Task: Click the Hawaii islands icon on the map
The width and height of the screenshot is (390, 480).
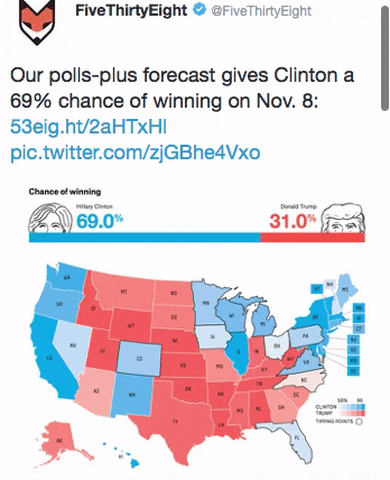Action: 125,455
